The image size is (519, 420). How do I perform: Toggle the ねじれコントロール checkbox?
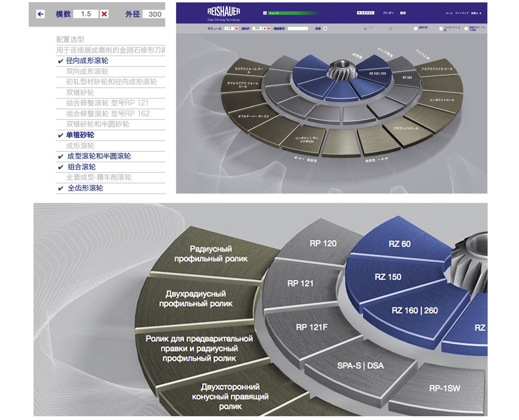click(x=390, y=28)
